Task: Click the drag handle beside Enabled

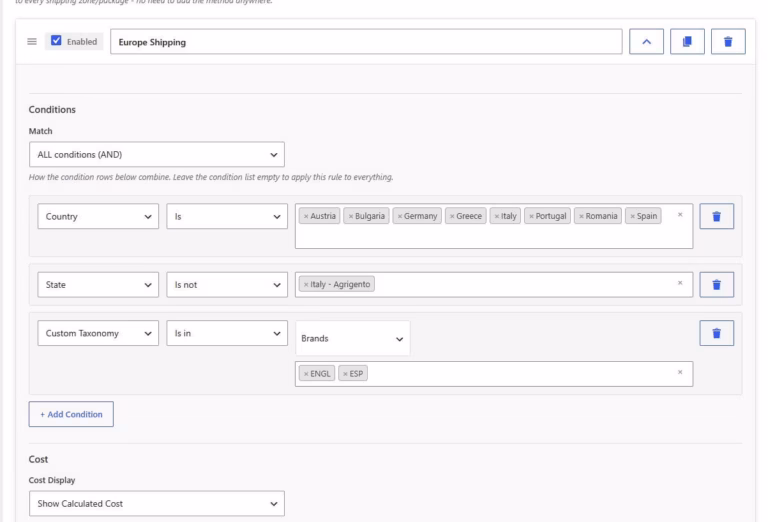Action: 32,42
